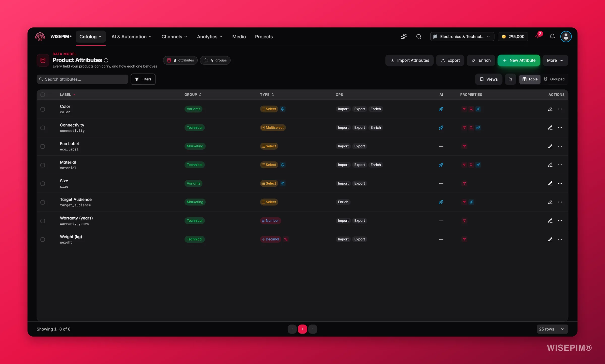Open the notifications bell
Image resolution: width=605 pixels, height=364 pixels.
click(552, 37)
